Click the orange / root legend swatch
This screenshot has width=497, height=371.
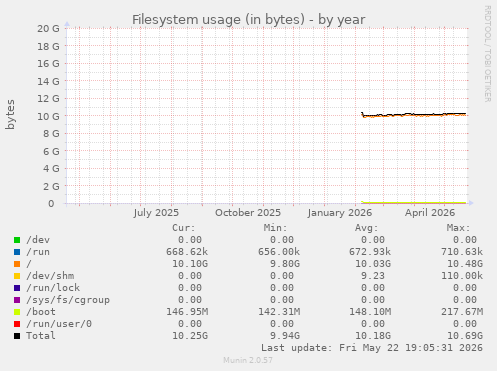click(17, 264)
